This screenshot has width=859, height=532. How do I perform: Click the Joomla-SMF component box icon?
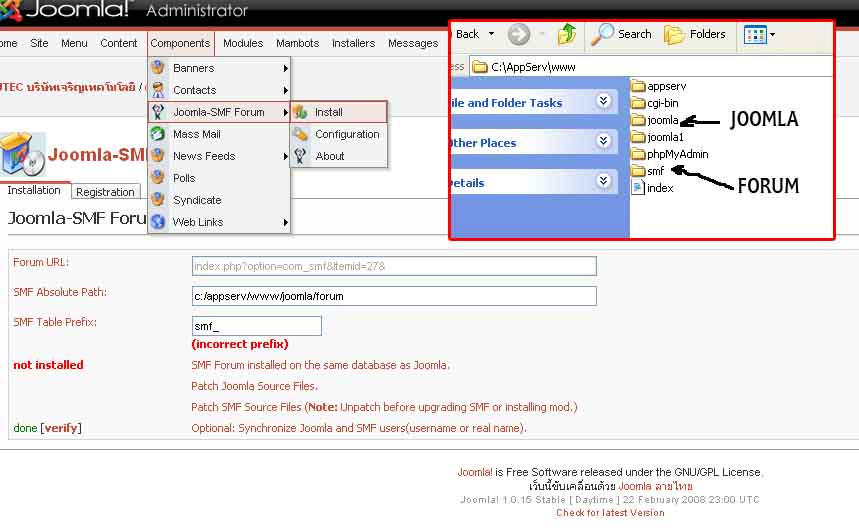[x=22, y=154]
